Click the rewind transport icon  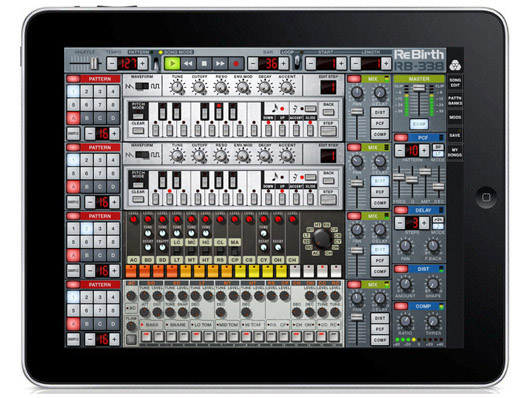click(188, 63)
